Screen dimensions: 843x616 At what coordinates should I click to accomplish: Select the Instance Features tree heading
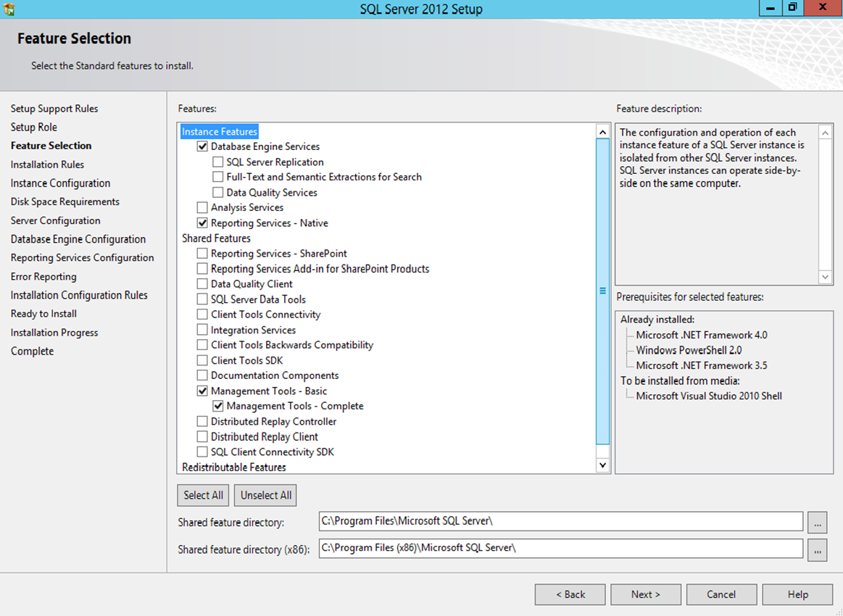pyautogui.click(x=220, y=132)
